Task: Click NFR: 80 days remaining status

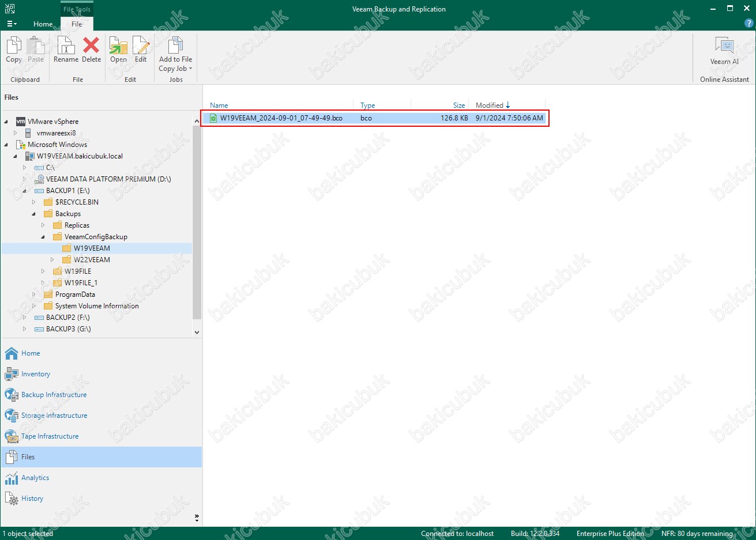Action: coord(697,534)
